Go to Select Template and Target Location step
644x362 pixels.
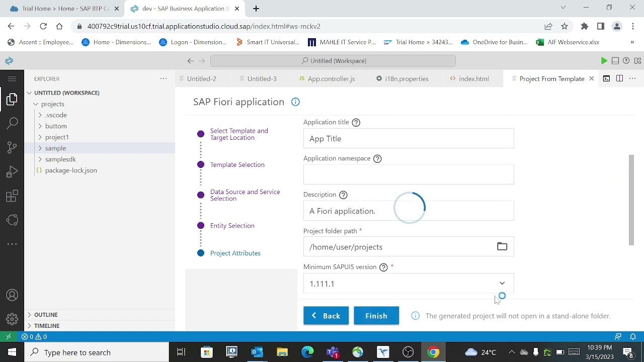pos(239,134)
